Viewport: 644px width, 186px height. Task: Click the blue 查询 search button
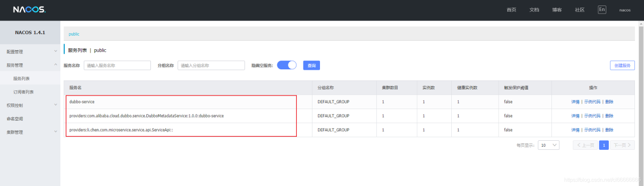pyautogui.click(x=311, y=65)
